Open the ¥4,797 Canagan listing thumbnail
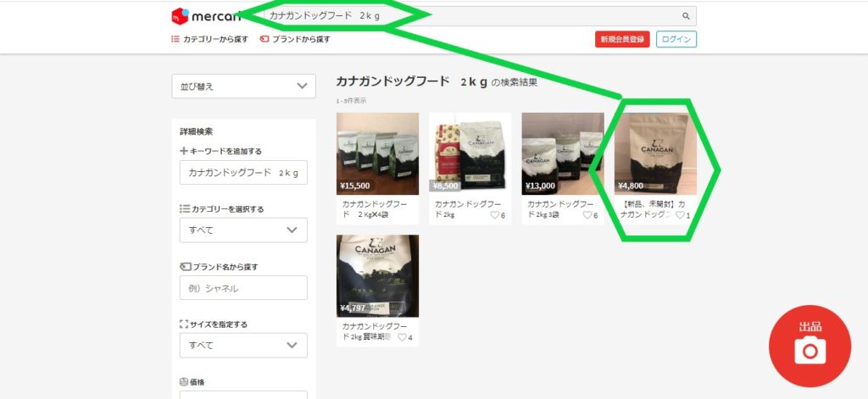 pyautogui.click(x=377, y=274)
